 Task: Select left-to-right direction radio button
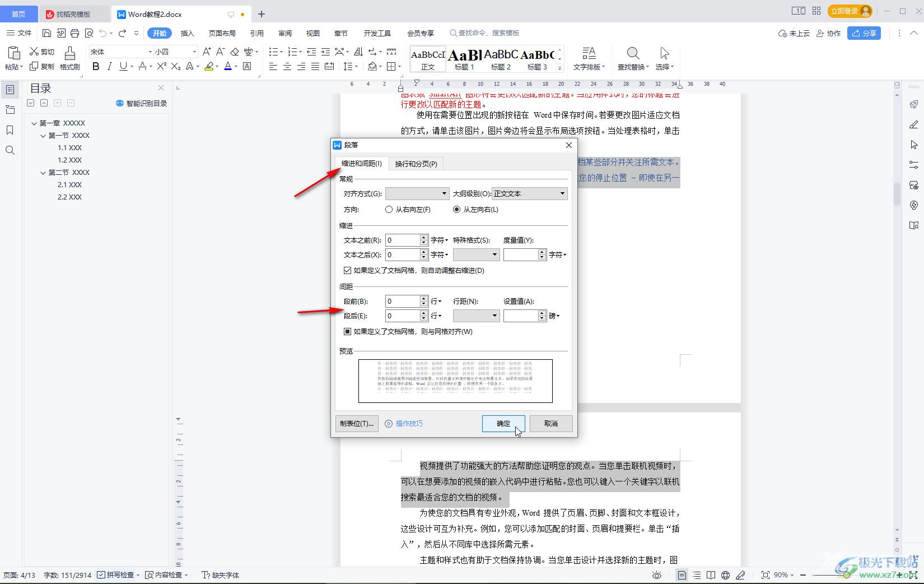pos(457,210)
